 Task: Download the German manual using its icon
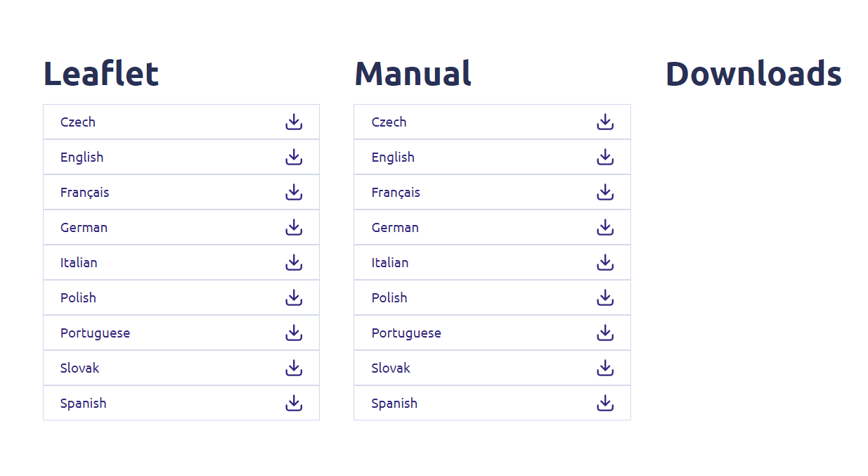(605, 227)
